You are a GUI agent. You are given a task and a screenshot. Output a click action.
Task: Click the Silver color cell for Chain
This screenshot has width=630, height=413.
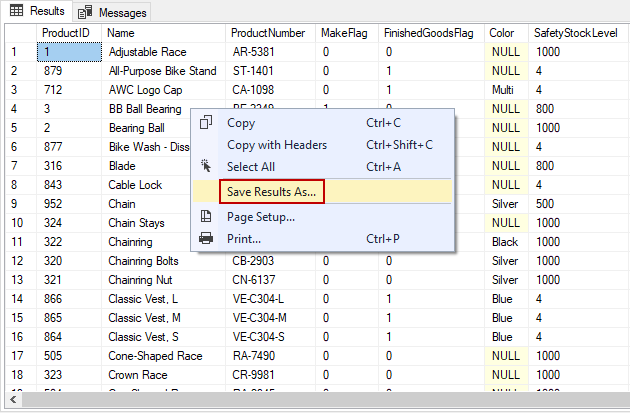(504, 204)
